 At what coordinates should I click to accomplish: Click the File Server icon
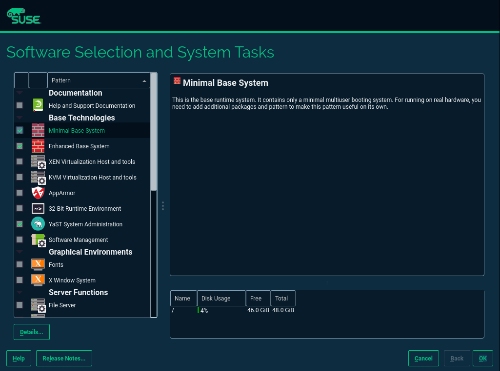(x=38, y=305)
